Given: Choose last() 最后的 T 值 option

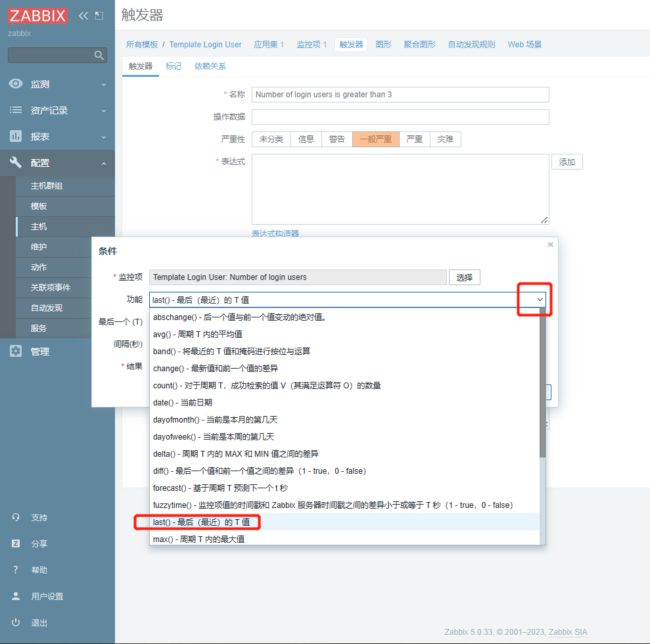Looking at the screenshot, I should pos(344,522).
